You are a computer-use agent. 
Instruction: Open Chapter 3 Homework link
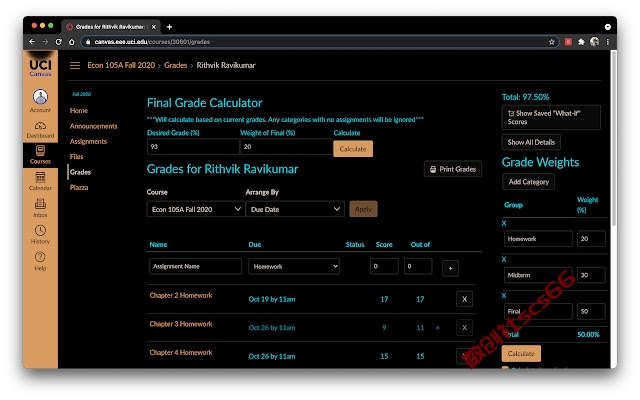[x=181, y=324]
